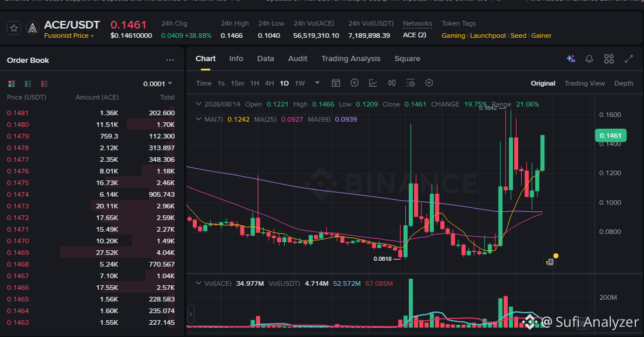The height and width of the screenshot is (337, 644).
Task: Select ask price 0.1466 in order book
Action: point(17,288)
